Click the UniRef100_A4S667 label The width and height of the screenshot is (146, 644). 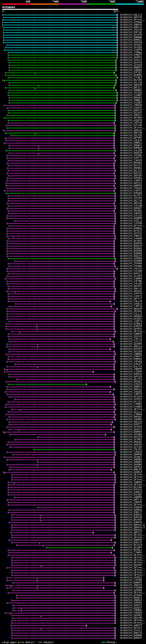click(131, 45)
